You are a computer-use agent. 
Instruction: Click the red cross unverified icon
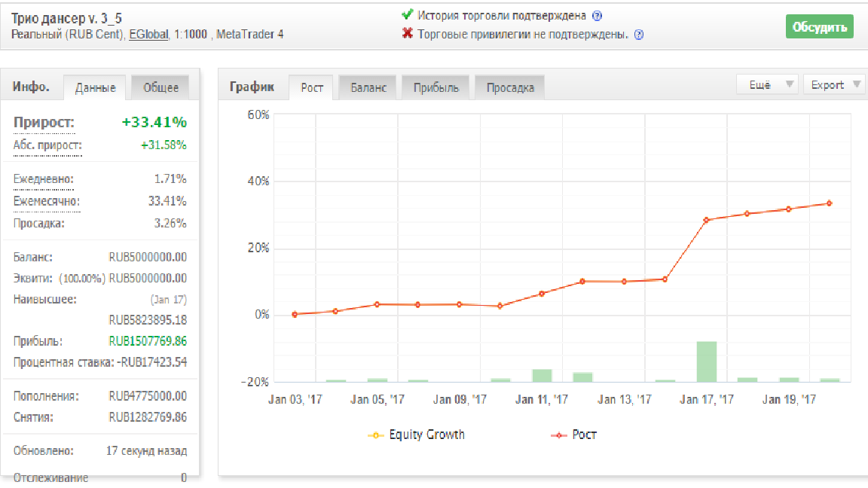click(x=408, y=34)
